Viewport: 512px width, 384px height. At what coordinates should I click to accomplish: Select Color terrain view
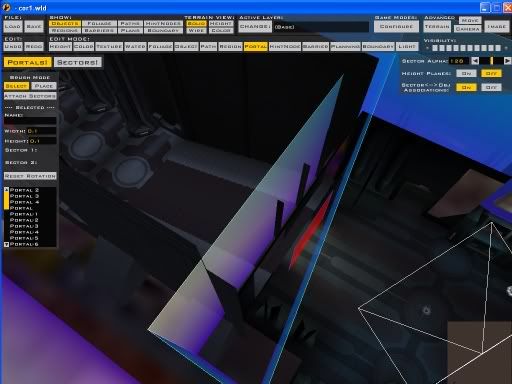point(221,31)
